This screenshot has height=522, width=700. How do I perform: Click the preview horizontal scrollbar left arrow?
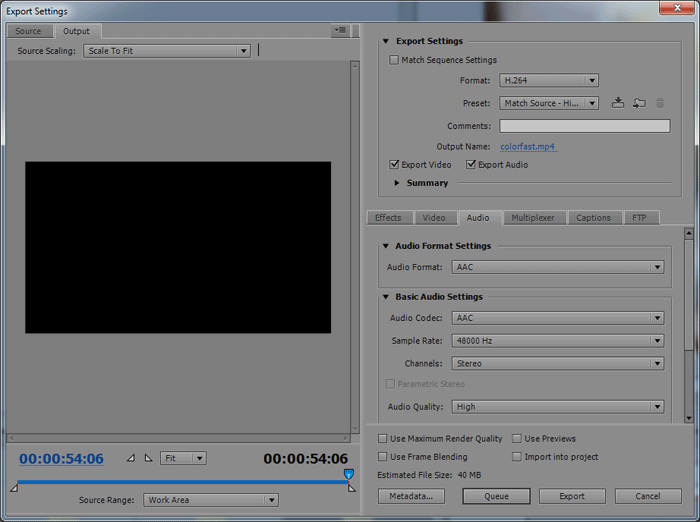pyautogui.click(x=11, y=438)
